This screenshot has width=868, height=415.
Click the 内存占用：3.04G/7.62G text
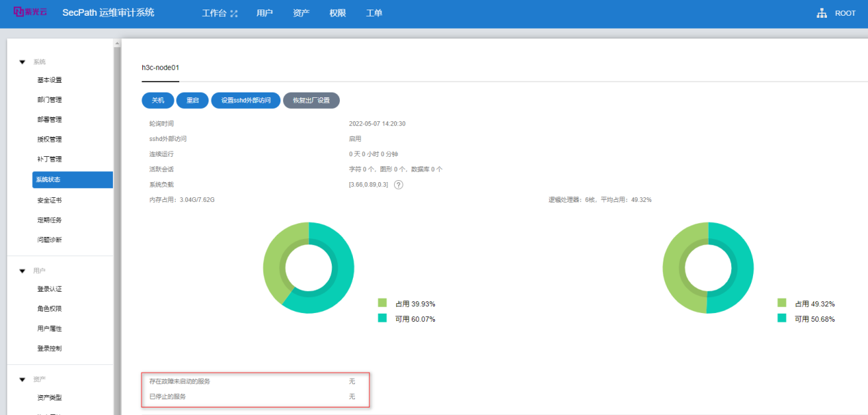pyautogui.click(x=182, y=200)
